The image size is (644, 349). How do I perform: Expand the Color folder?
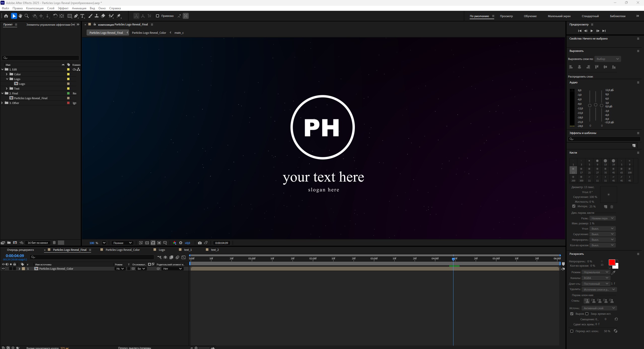(7, 74)
